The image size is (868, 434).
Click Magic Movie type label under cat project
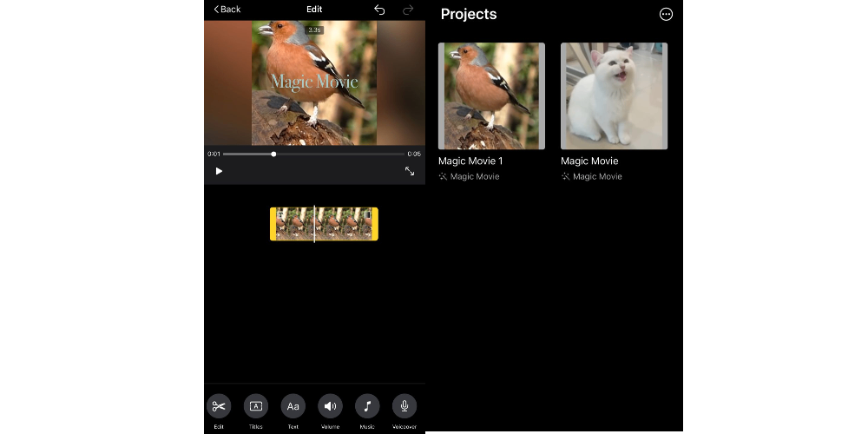tap(597, 176)
